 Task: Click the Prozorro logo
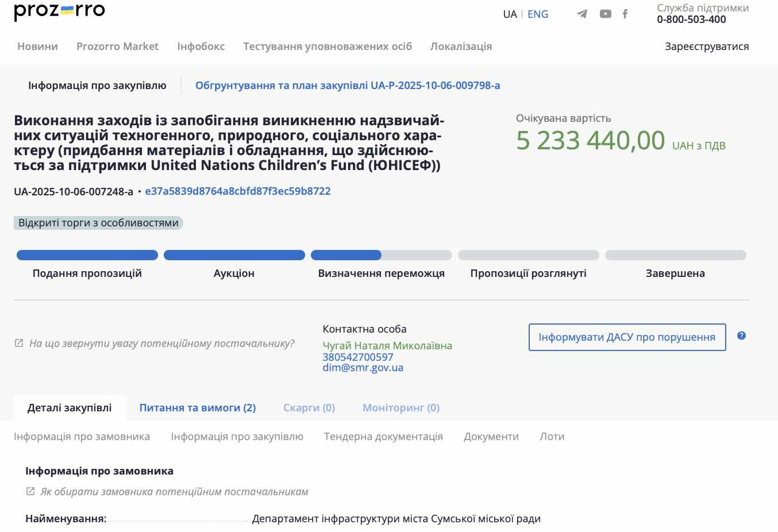(59, 11)
